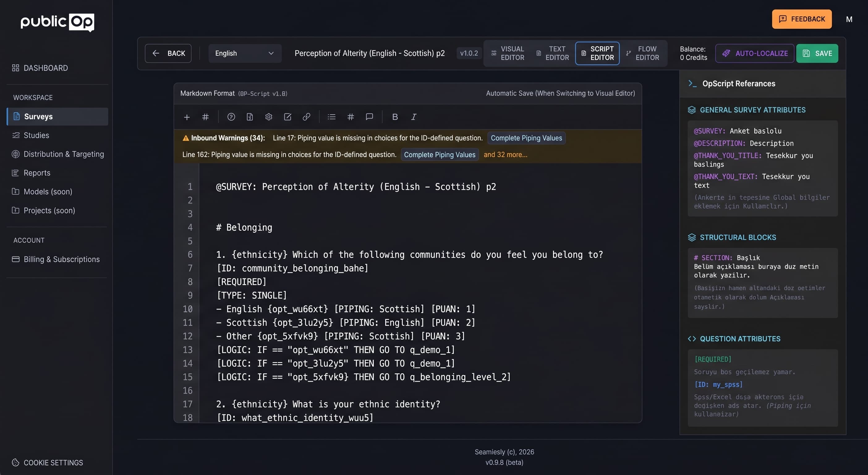Toggle bold formatting

click(395, 117)
